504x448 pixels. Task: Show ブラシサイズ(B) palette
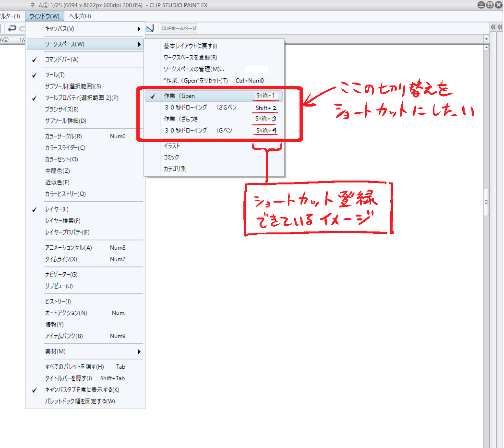tap(85, 109)
